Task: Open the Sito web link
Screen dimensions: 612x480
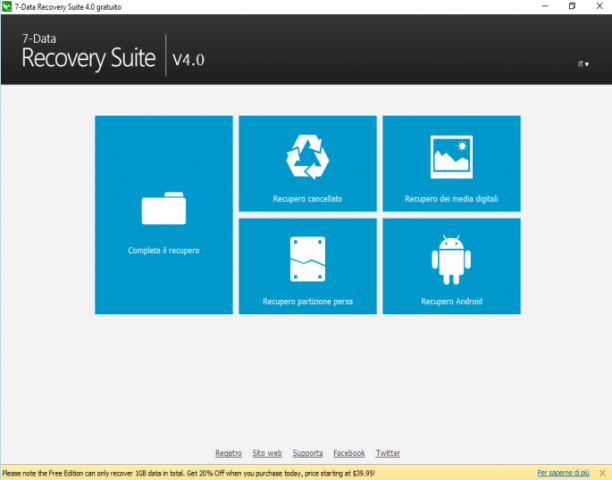Action: [x=267, y=453]
